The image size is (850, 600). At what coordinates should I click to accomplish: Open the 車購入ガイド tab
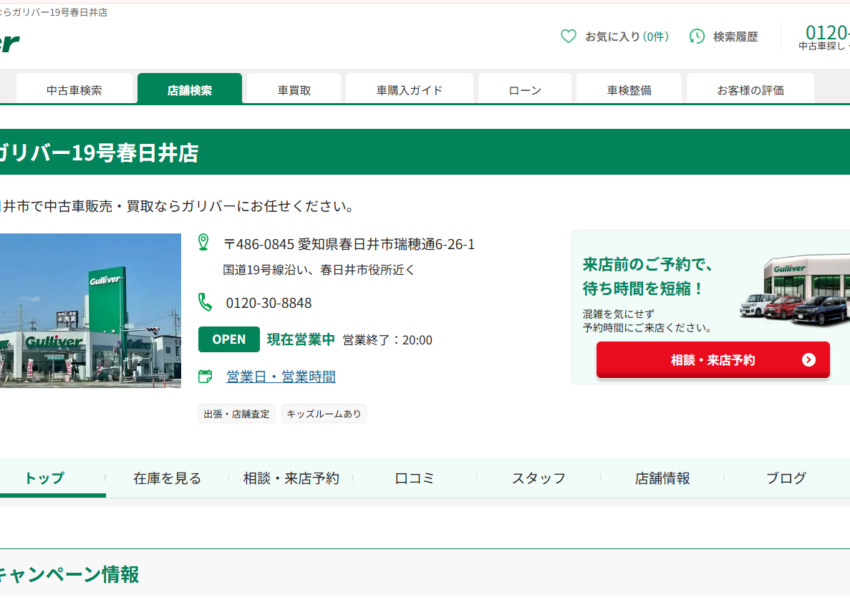[x=409, y=89]
